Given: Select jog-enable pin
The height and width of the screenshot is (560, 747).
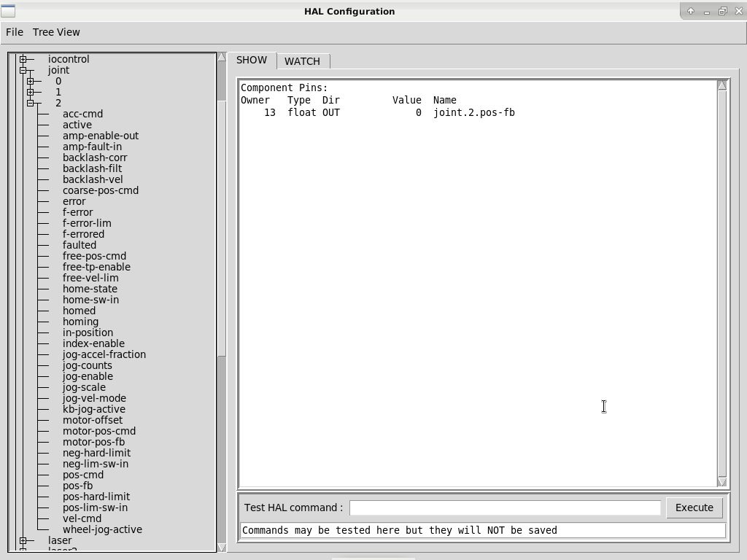Looking at the screenshot, I should [88, 377].
